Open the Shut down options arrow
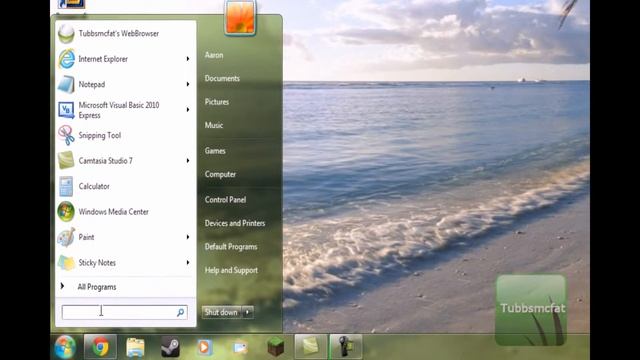Screen dimensions: 640x360 247,312
